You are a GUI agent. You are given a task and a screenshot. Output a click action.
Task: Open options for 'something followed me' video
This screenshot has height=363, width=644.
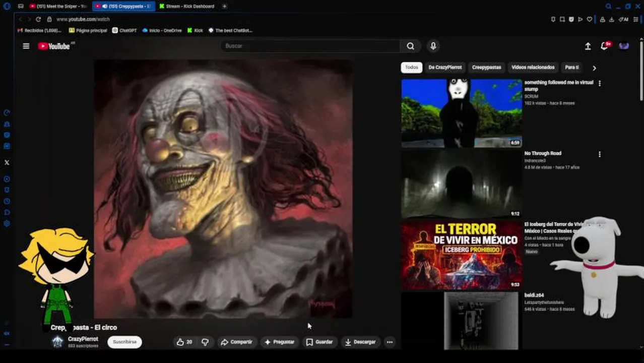coord(599,83)
